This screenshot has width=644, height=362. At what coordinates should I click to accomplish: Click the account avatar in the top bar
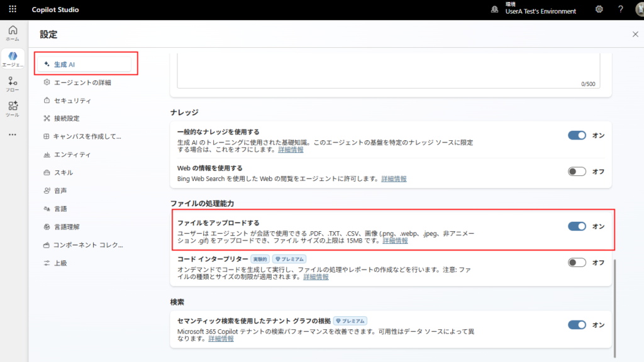tap(638, 9)
